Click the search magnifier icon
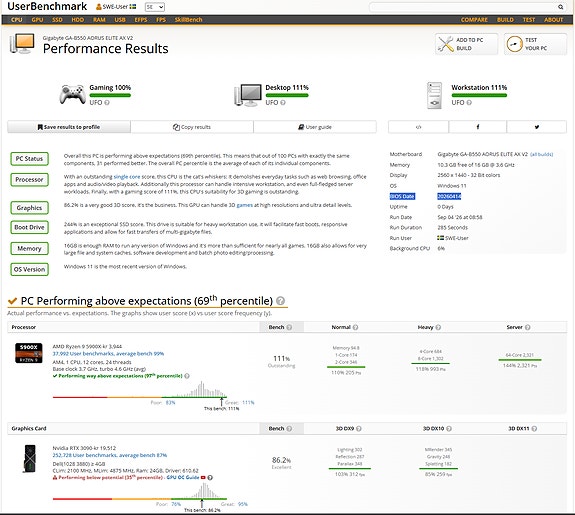575x515 pixels. click(560, 7)
